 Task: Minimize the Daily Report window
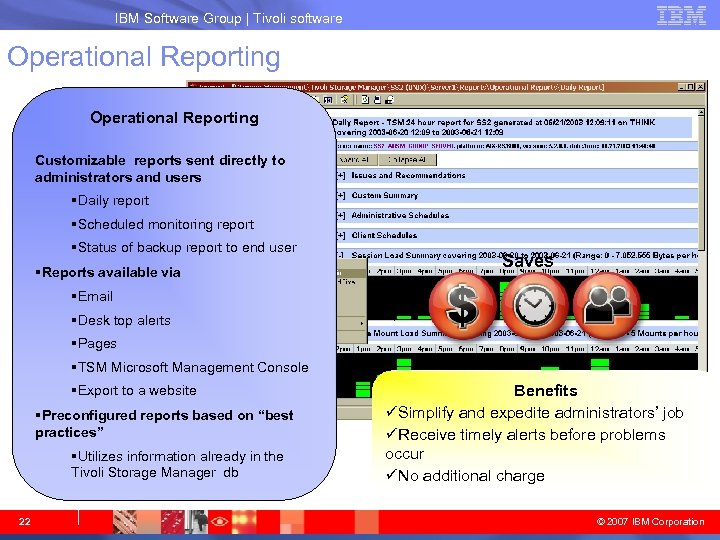click(x=682, y=87)
